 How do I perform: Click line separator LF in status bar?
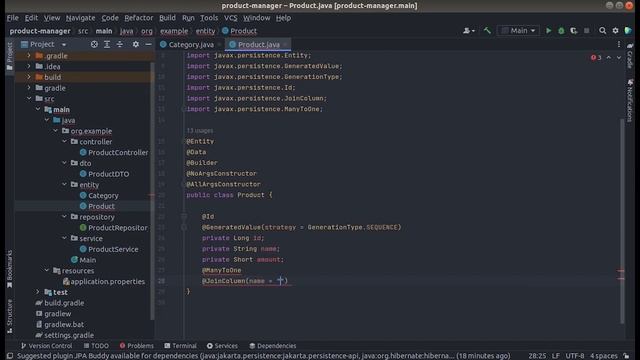pyautogui.click(x=556, y=356)
